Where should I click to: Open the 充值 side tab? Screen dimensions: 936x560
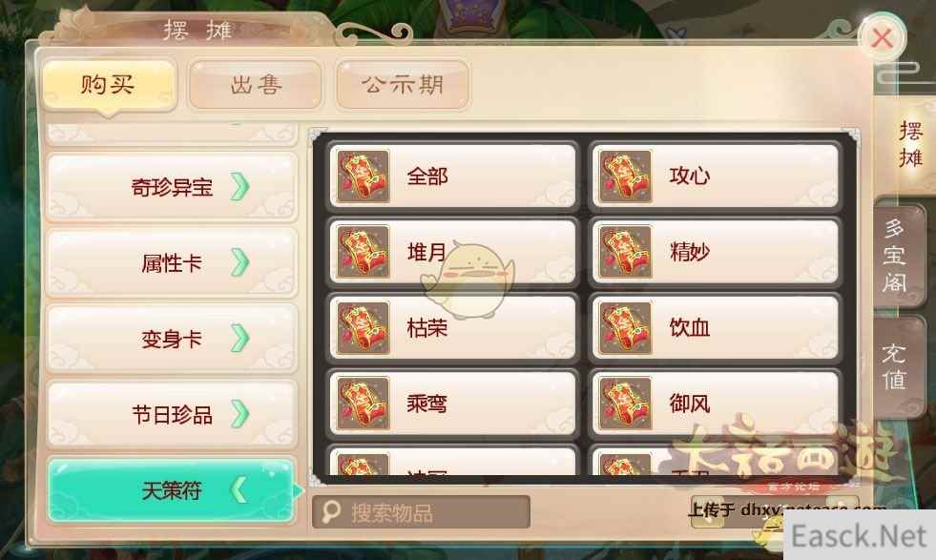[x=895, y=366]
